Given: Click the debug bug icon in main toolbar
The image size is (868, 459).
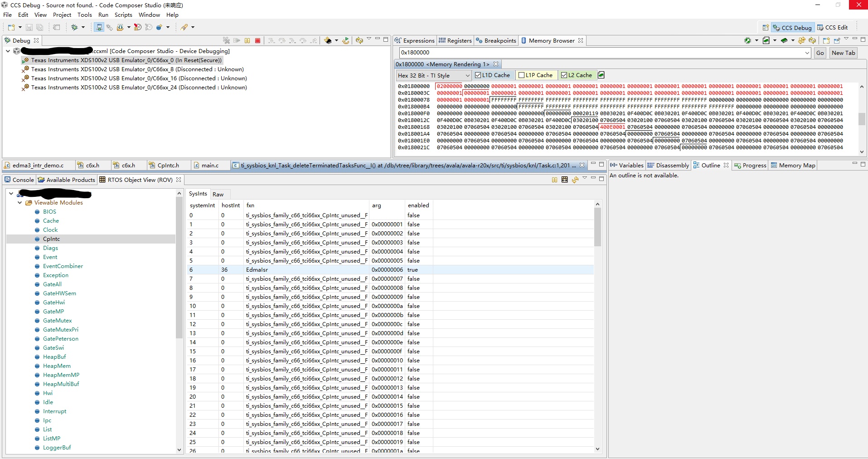Looking at the screenshot, I should 75,28.
